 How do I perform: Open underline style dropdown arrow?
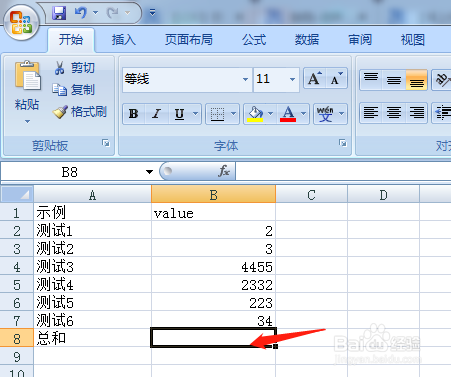pos(196,114)
